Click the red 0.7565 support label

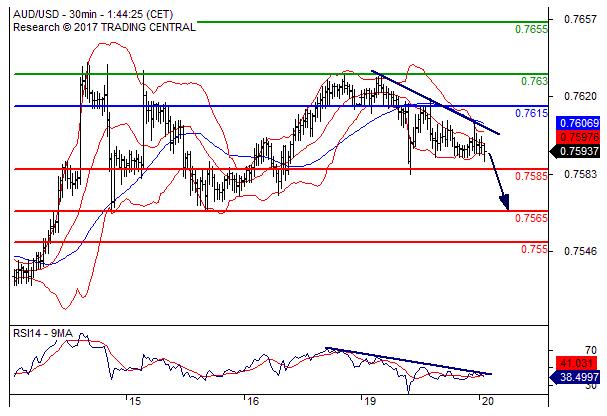click(x=532, y=218)
